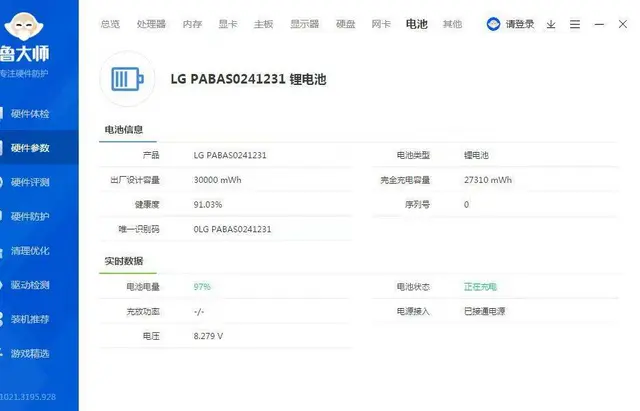Image resolution: width=640 pixels, height=411 pixels.
Task: Minimize the 鲁大师 window
Action: click(x=599, y=24)
